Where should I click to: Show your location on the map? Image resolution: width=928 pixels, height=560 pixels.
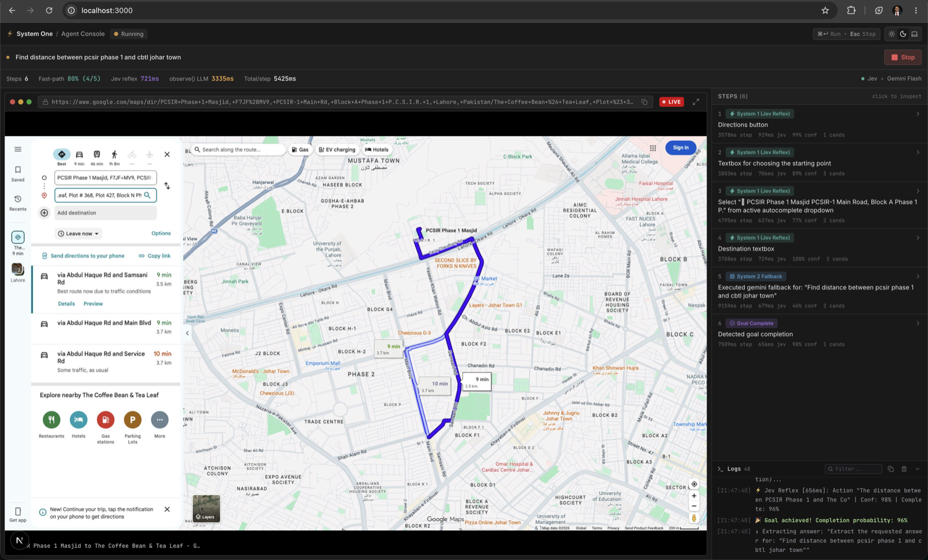pos(694,485)
